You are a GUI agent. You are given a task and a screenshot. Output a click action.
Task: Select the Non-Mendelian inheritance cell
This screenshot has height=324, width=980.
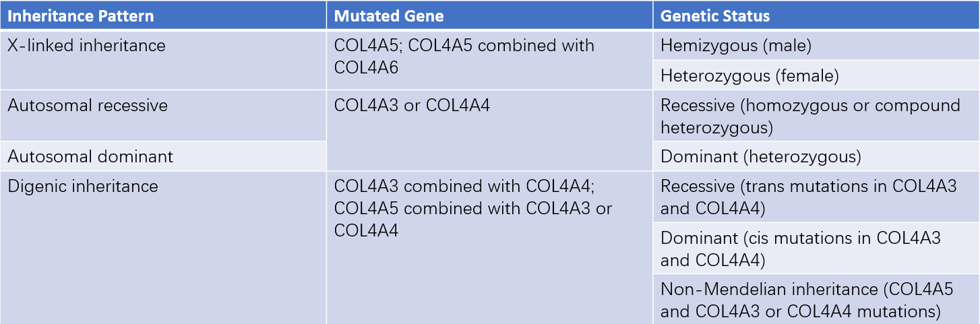[x=816, y=299]
